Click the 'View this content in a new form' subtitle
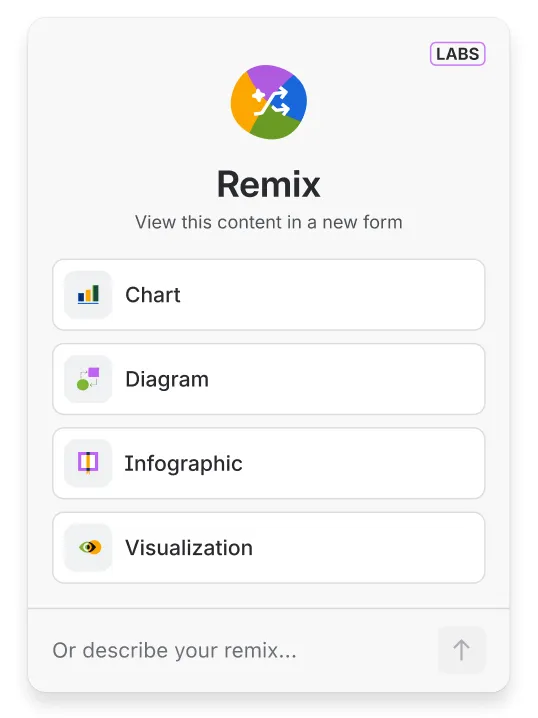Viewport: 538px width, 718px height. pyautogui.click(x=269, y=222)
